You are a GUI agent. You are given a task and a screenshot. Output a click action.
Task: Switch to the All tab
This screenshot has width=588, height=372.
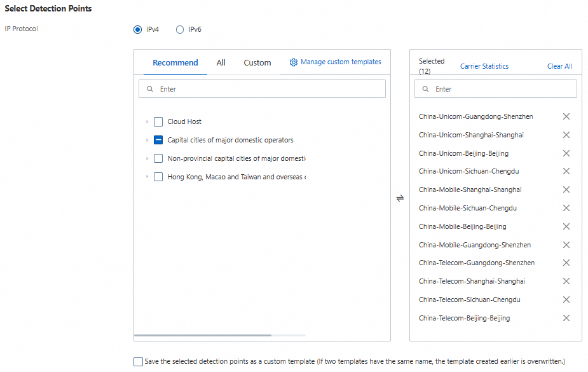[221, 63]
